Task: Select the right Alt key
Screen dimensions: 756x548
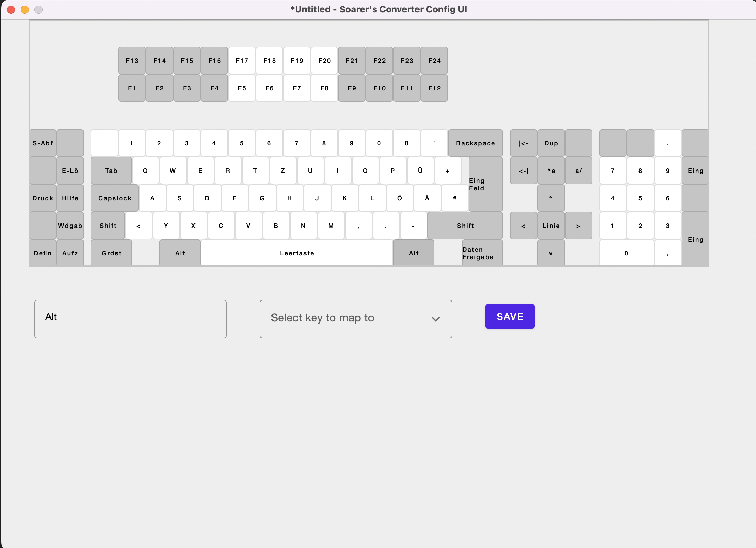Action: point(413,253)
